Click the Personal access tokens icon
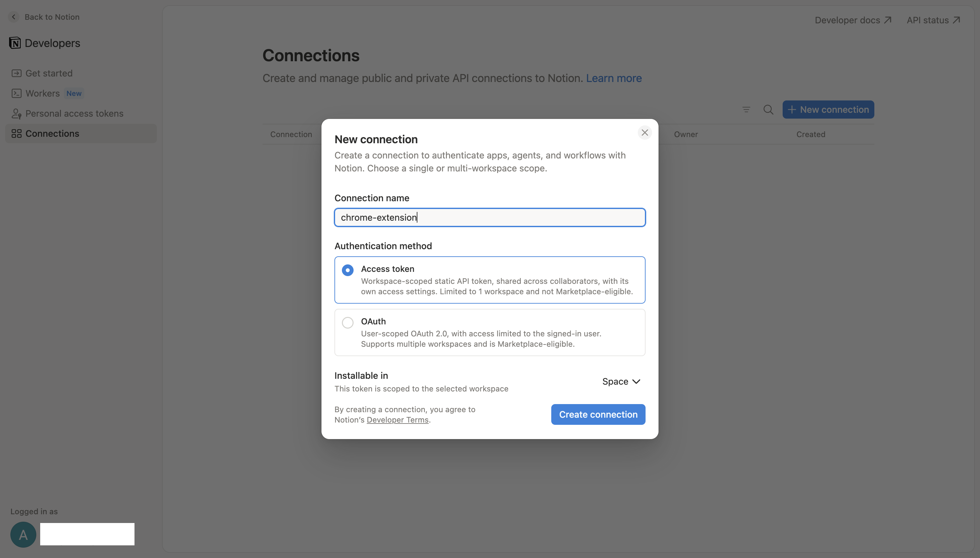The image size is (980, 558). (17, 113)
